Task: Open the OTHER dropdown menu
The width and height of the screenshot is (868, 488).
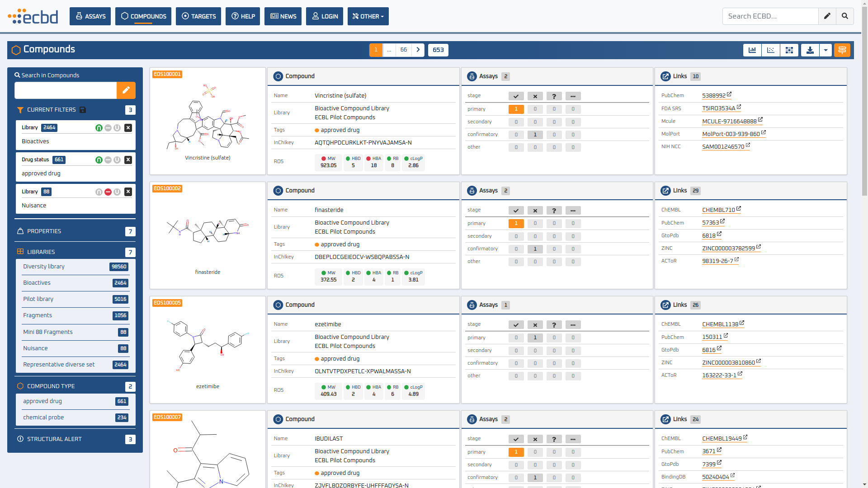Action: (368, 16)
